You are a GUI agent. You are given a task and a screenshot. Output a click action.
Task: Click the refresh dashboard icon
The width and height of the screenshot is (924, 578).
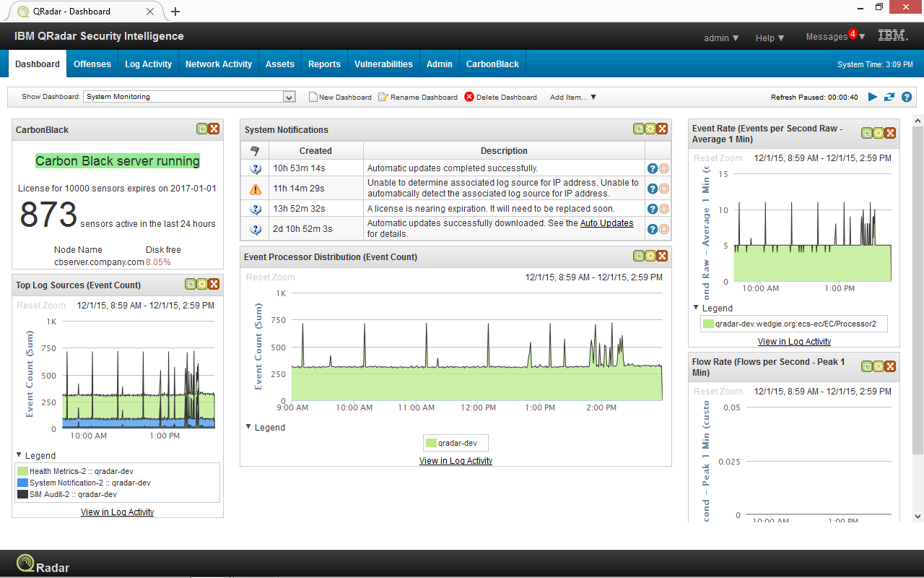tap(889, 97)
